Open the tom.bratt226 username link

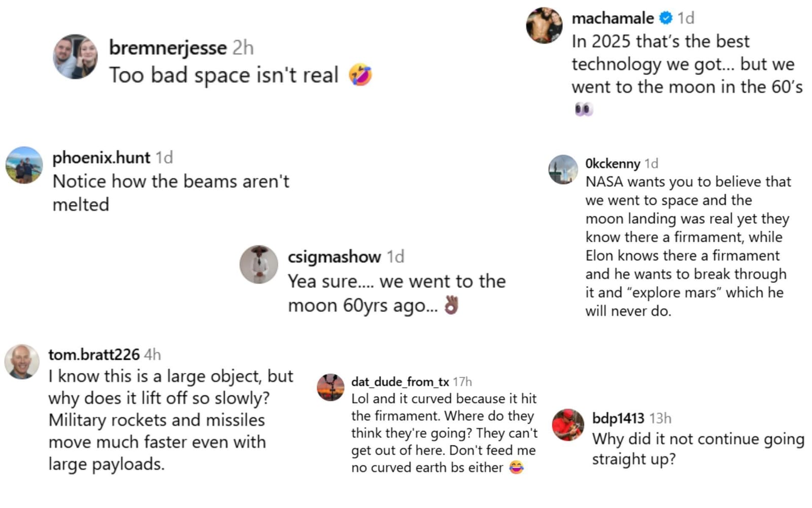pos(94,355)
